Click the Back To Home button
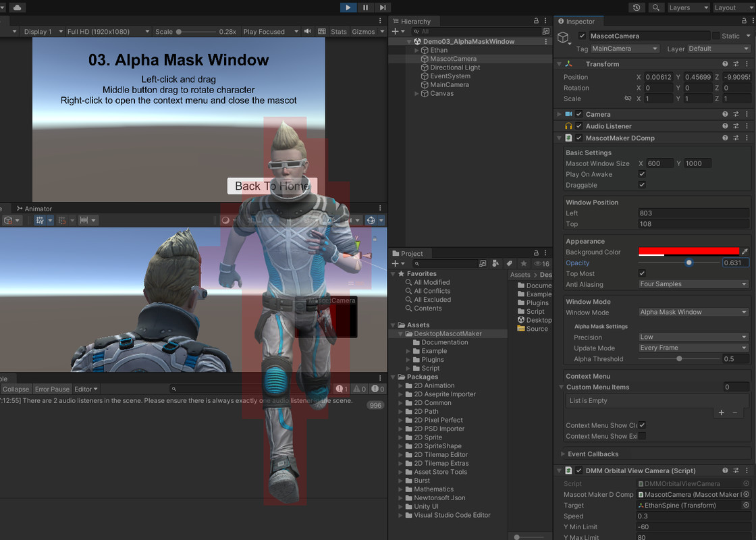 click(x=272, y=186)
